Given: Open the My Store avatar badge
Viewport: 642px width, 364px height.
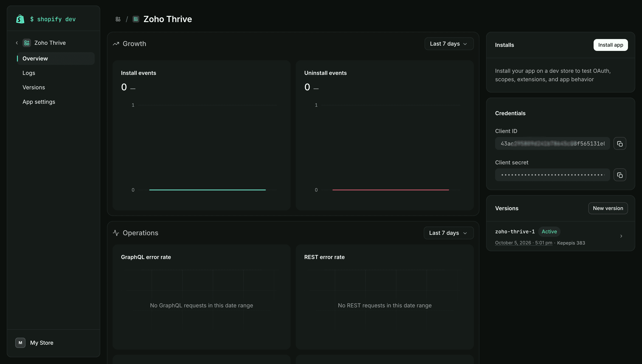Looking at the screenshot, I should 20,343.
